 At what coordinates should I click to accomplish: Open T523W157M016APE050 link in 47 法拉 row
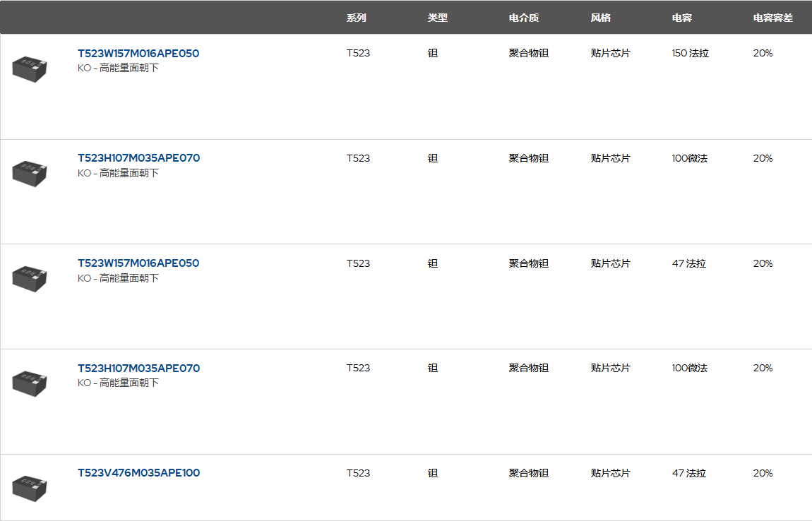[x=138, y=263]
